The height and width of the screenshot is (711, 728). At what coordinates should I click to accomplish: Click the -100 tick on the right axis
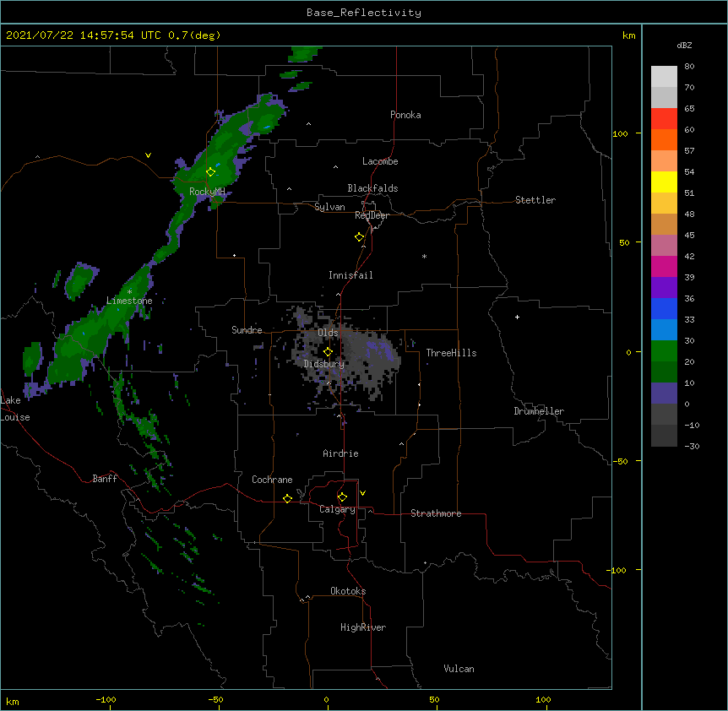pos(617,570)
